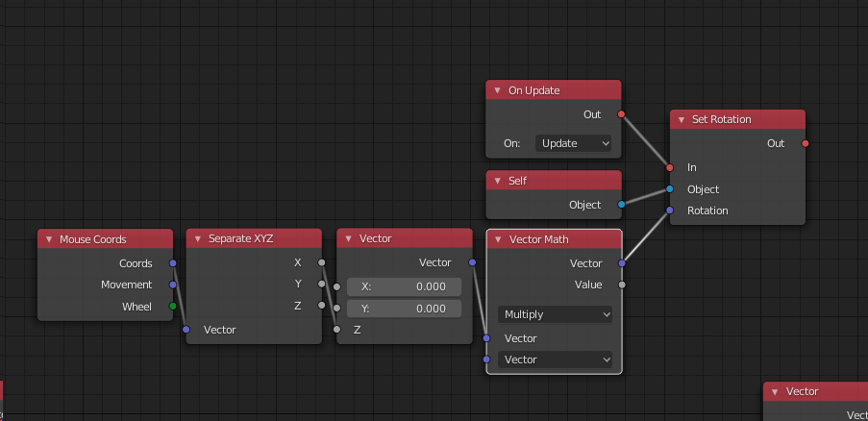Collapse the Vector Math node
This screenshot has width=868, height=421.
498,239
